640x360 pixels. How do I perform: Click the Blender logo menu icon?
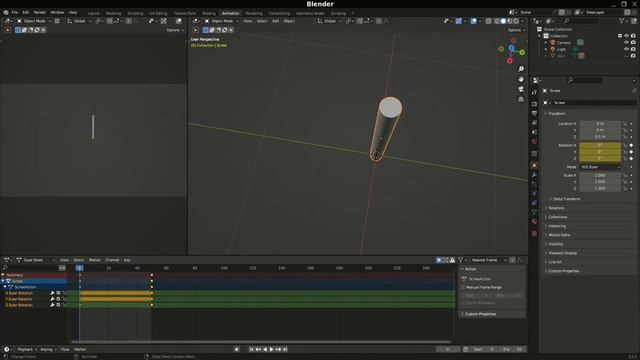pos(6,13)
